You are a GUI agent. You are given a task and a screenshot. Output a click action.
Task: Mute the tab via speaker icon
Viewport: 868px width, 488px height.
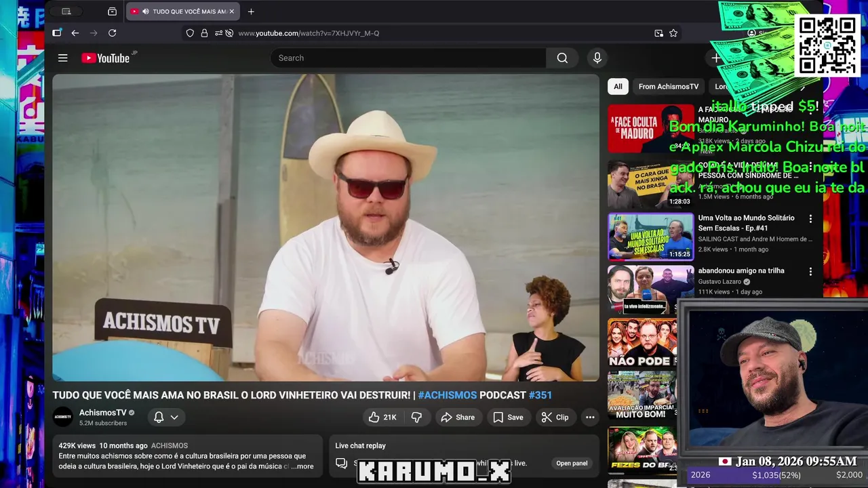point(145,12)
